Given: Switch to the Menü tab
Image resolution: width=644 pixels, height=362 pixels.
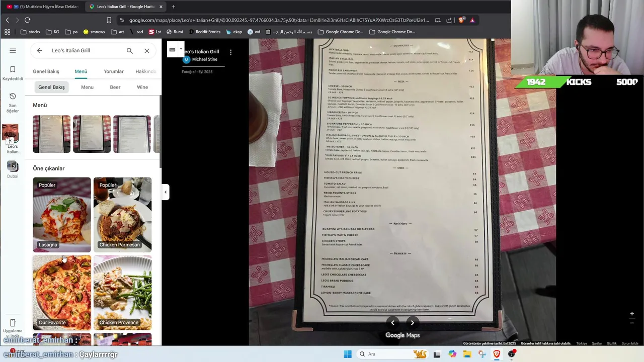Looking at the screenshot, I should pos(81,71).
